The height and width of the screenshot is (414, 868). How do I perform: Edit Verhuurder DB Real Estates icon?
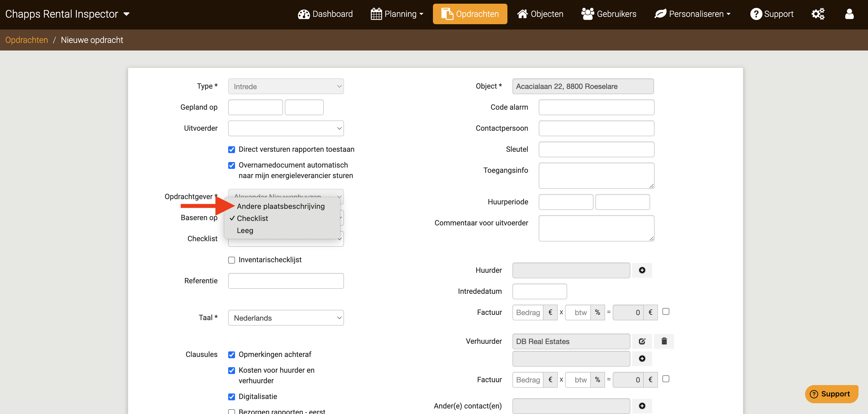[x=642, y=341]
